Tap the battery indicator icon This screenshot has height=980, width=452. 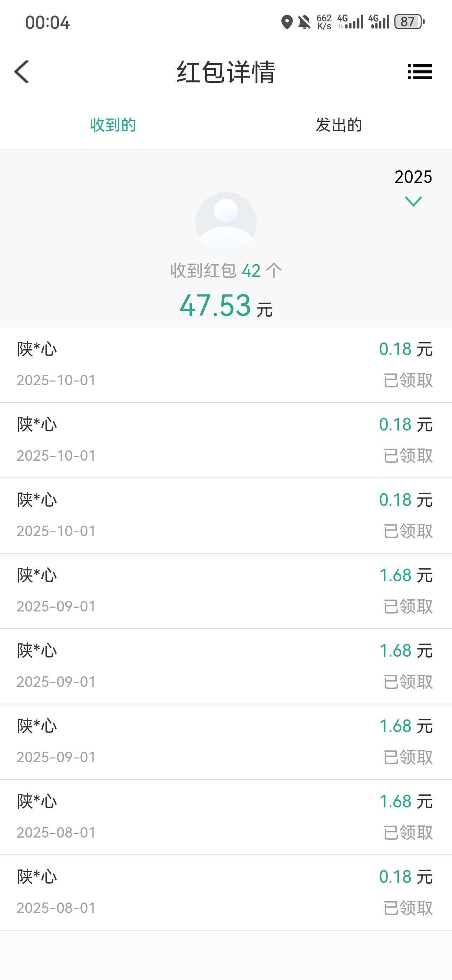coord(410,22)
